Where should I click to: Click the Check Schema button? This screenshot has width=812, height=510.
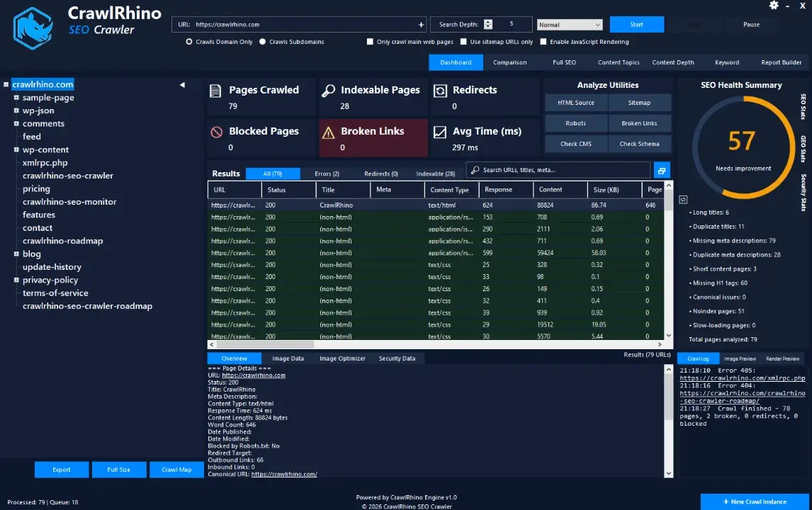click(x=639, y=144)
